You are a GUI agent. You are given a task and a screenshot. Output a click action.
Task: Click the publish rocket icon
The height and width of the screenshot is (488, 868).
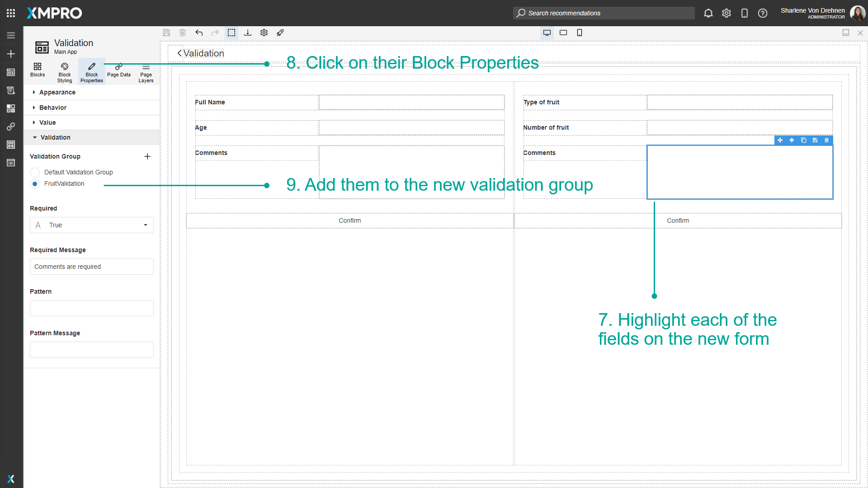[x=280, y=33]
